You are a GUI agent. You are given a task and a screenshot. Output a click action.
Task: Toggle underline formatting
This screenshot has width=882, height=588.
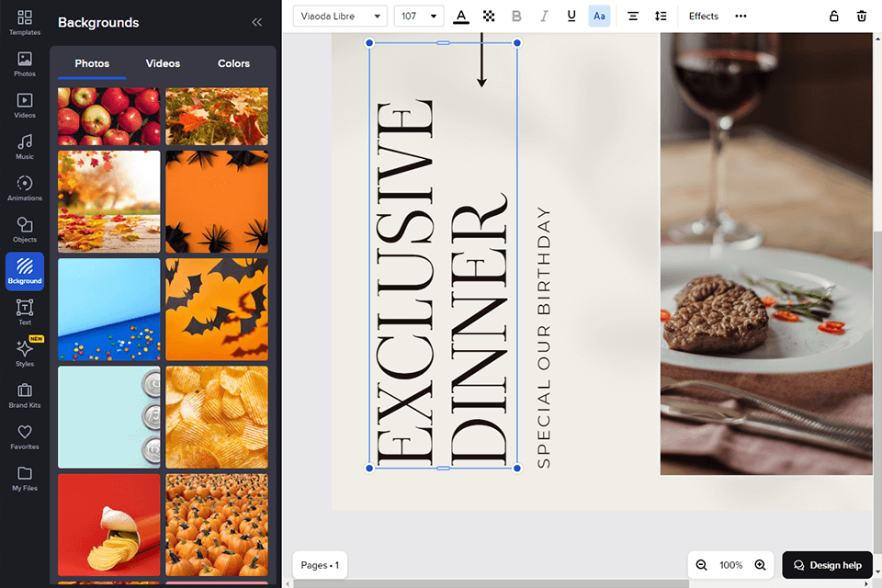(x=571, y=17)
